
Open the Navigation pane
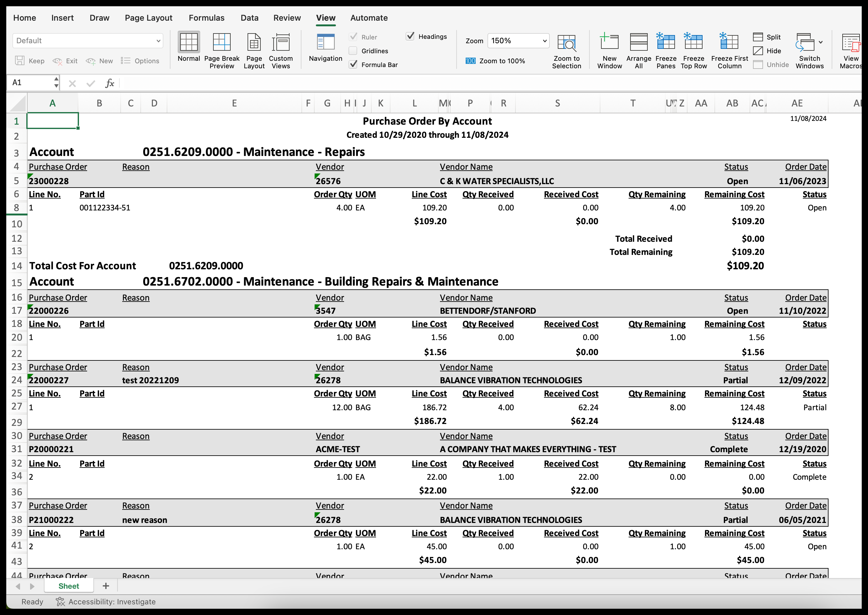326,42
